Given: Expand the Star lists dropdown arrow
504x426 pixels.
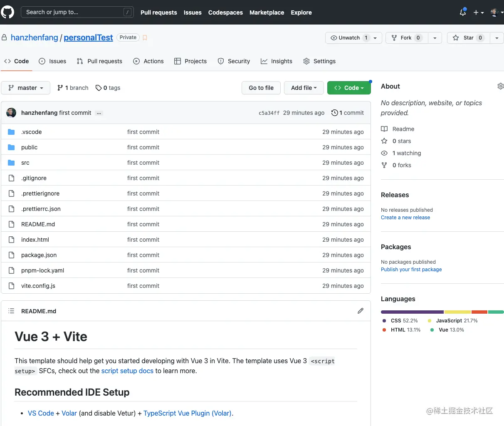Looking at the screenshot, I should click(x=497, y=38).
